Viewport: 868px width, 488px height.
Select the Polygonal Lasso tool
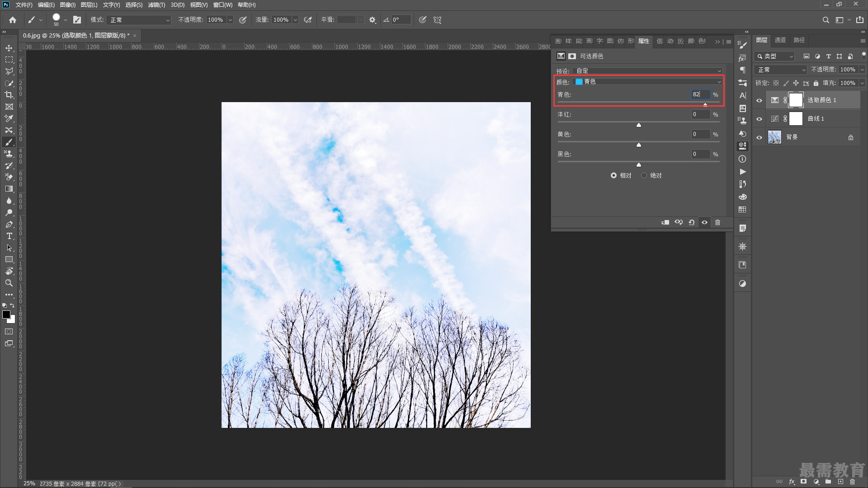click(9, 71)
